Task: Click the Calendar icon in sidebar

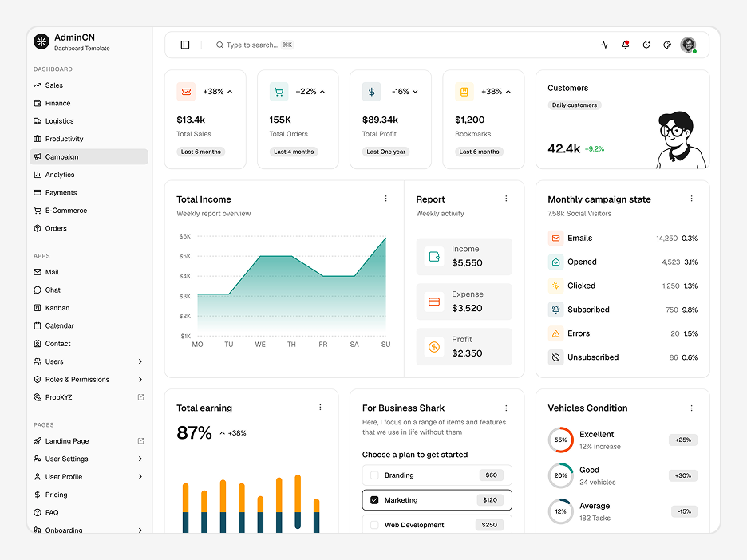Action: [38, 325]
